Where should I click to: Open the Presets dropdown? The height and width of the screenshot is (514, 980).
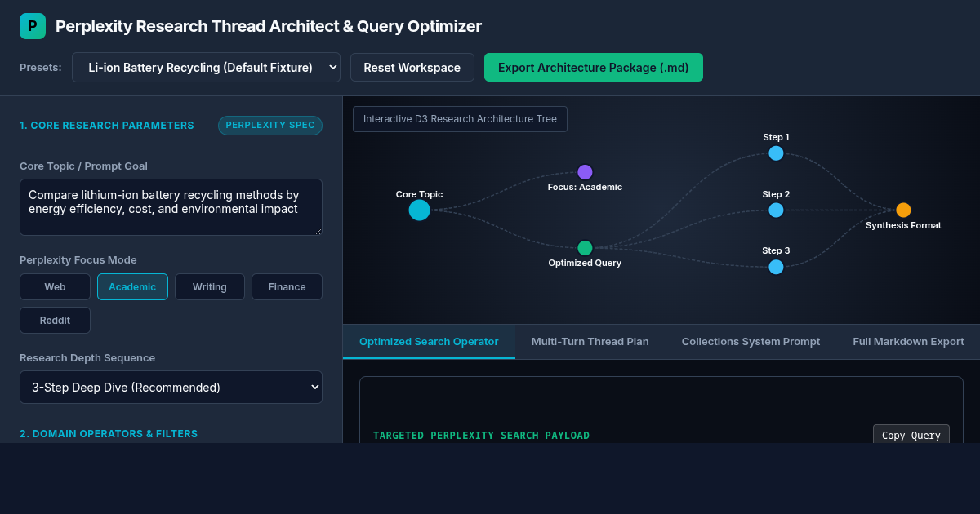206,68
